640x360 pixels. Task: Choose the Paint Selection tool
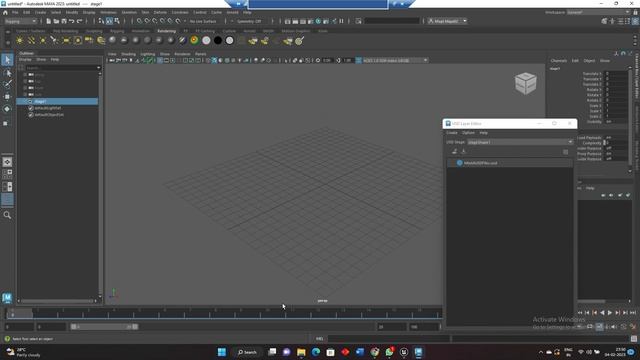pos(7,85)
